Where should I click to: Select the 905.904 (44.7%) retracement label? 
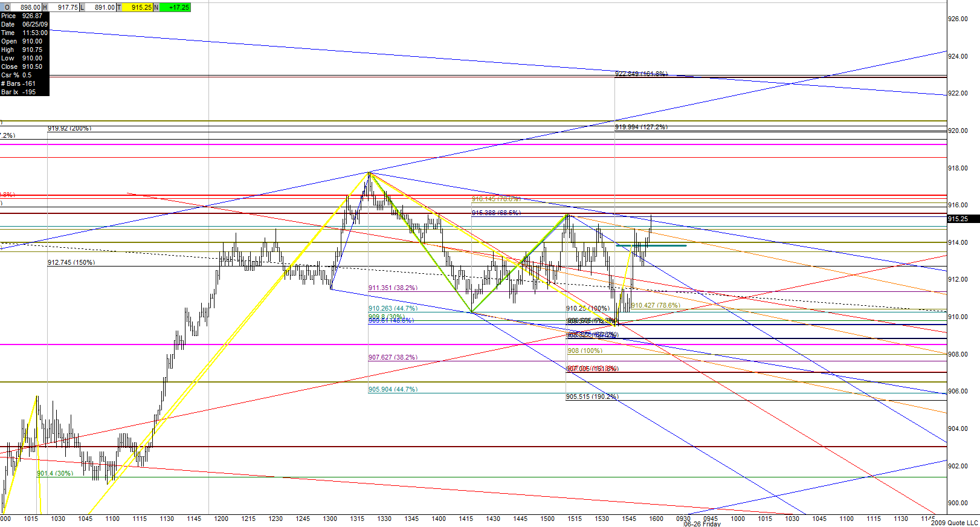[x=393, y=389]
